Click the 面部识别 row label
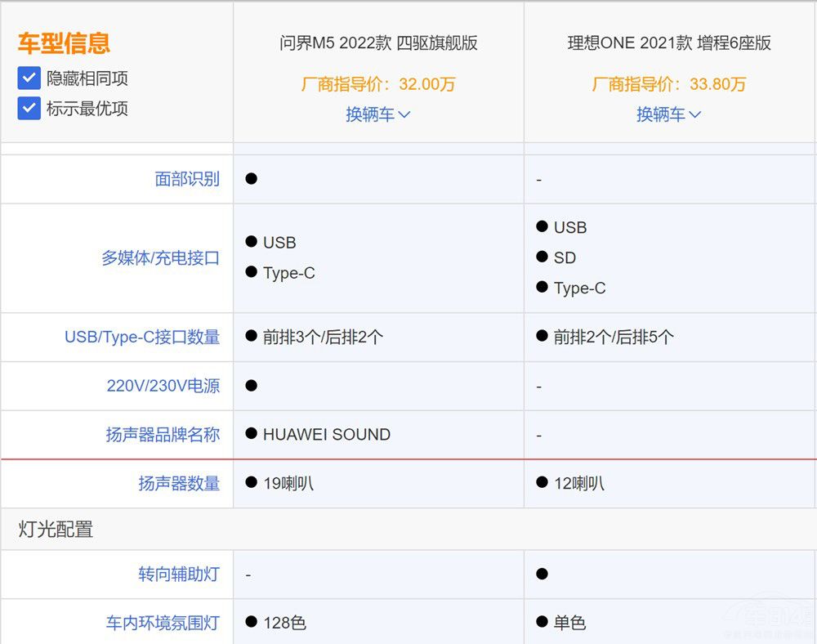This screenshot has width=817, height=644. click(187, 179)
